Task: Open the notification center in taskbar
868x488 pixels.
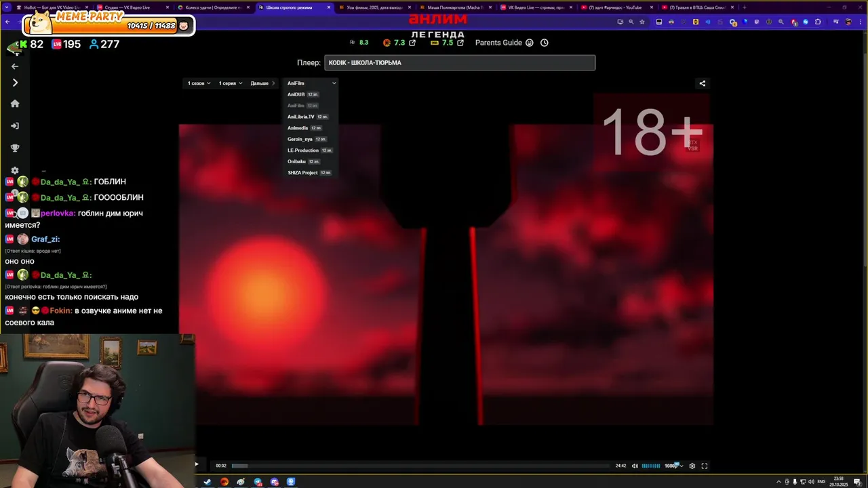Action: 857,482
